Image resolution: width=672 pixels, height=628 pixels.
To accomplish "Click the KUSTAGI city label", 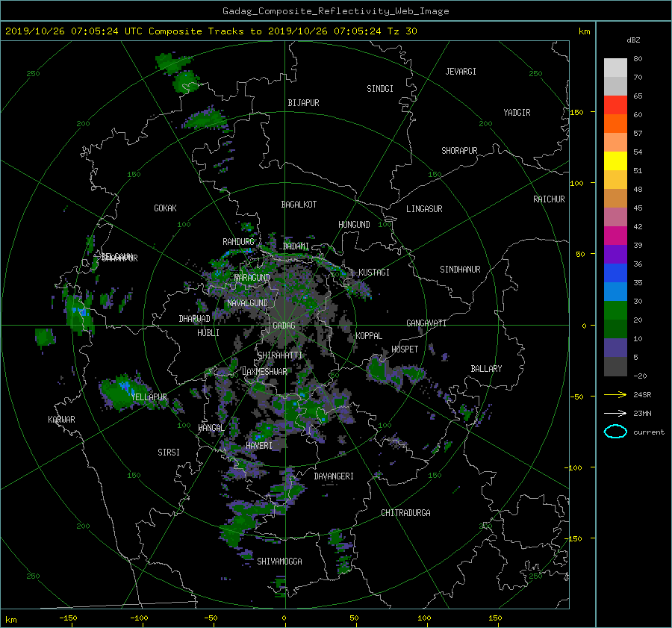I will pos(374,273).
